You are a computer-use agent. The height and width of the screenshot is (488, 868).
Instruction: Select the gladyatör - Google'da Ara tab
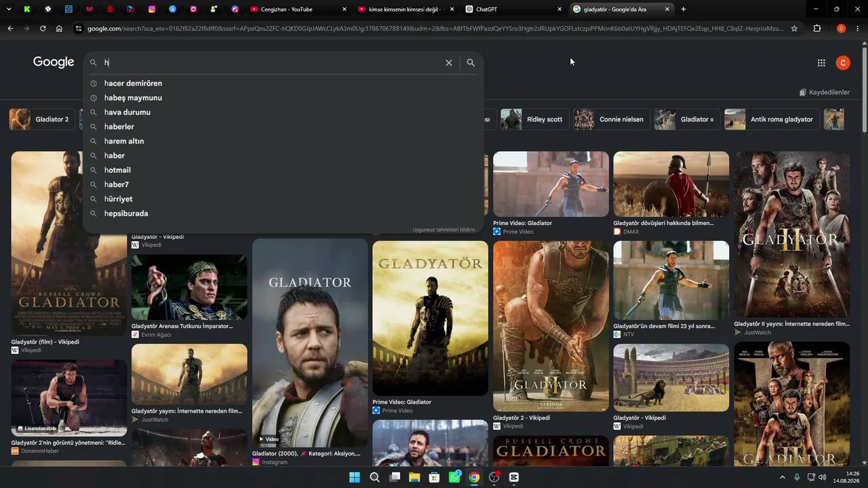(621, 9)
